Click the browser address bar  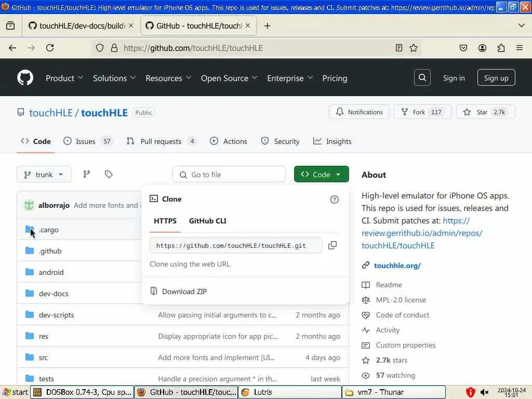257,48
